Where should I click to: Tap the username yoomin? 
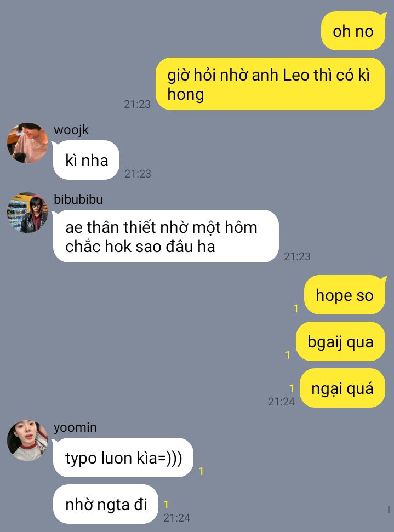coord(75,427)
